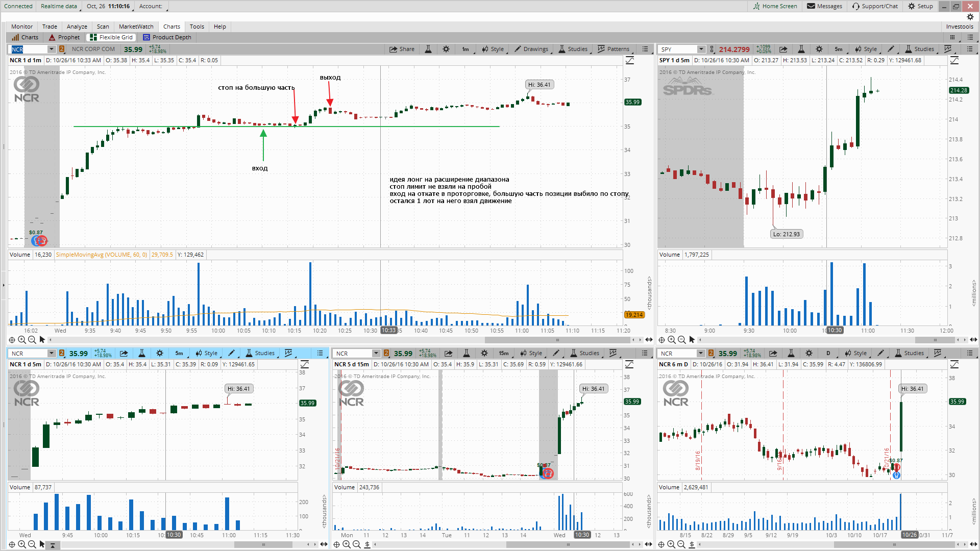Click expand-width arrows at the right end of NCR 1m scrollbar

(x=649, y=340)
